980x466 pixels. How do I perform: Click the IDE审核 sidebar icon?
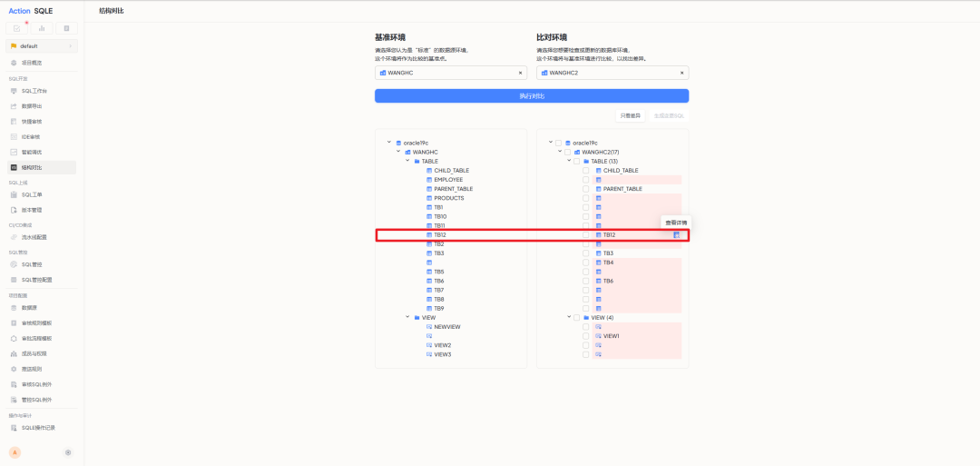(14, 136)
